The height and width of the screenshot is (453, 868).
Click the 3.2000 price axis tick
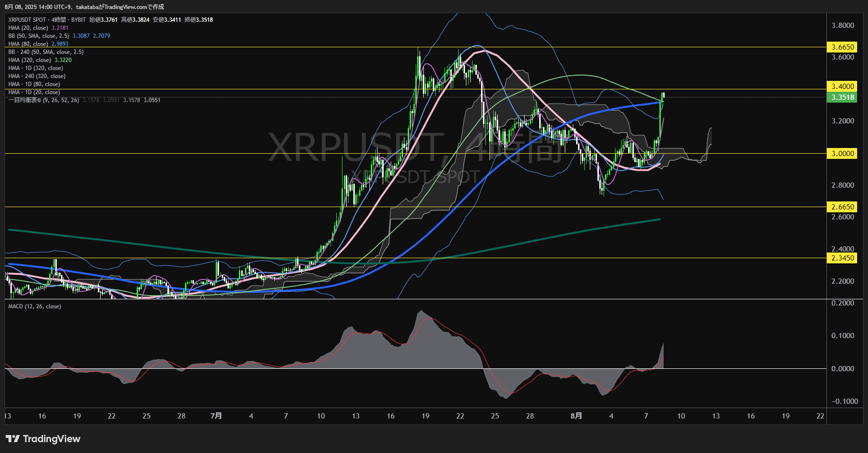[x=843, y=121]
